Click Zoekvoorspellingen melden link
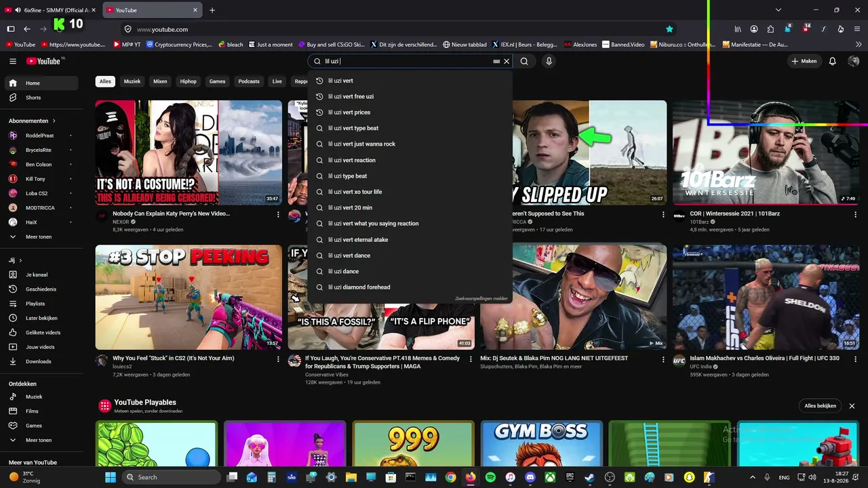 click(481, 298)
